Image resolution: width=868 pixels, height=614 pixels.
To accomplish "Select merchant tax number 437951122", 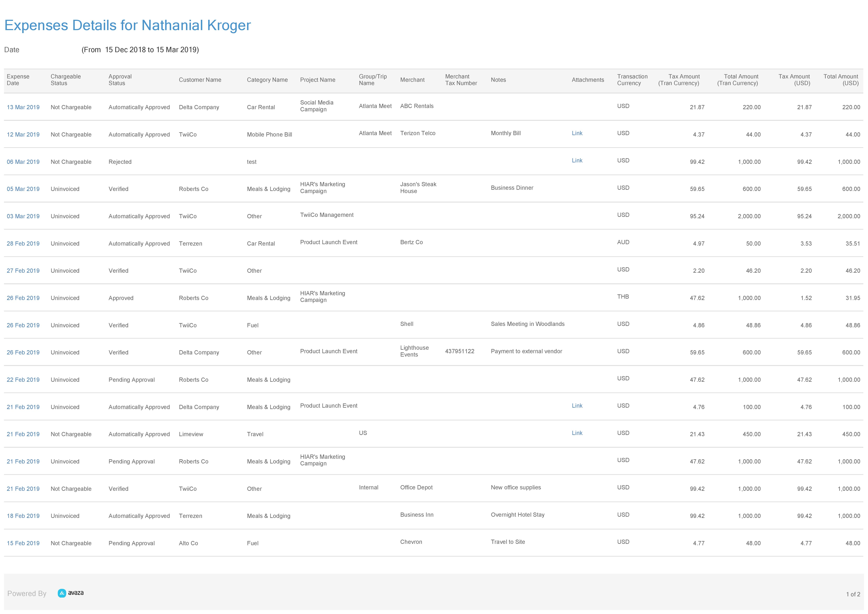I will pyautogui.click(x=459, y=351).
